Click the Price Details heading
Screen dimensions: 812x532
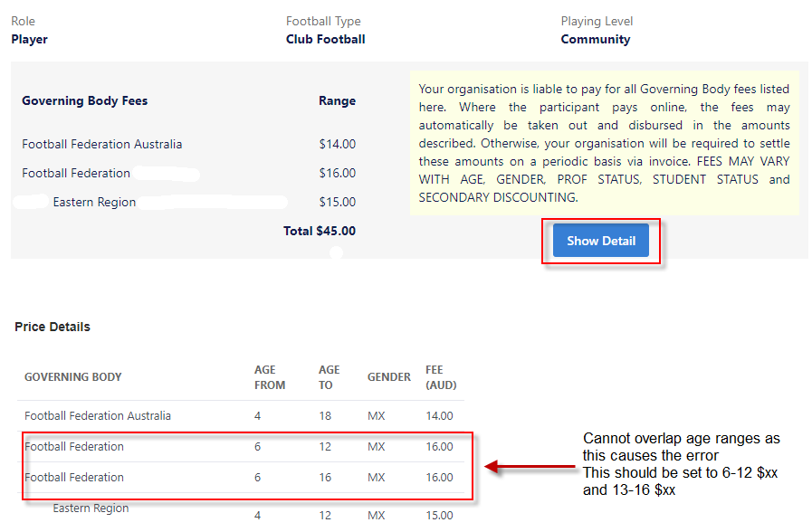[53, 327]
